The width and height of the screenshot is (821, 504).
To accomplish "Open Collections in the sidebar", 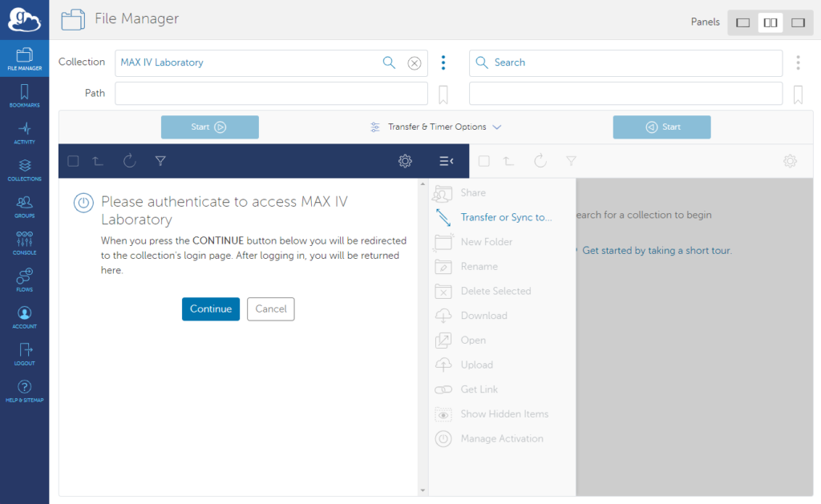I will (x=25, y=170).
